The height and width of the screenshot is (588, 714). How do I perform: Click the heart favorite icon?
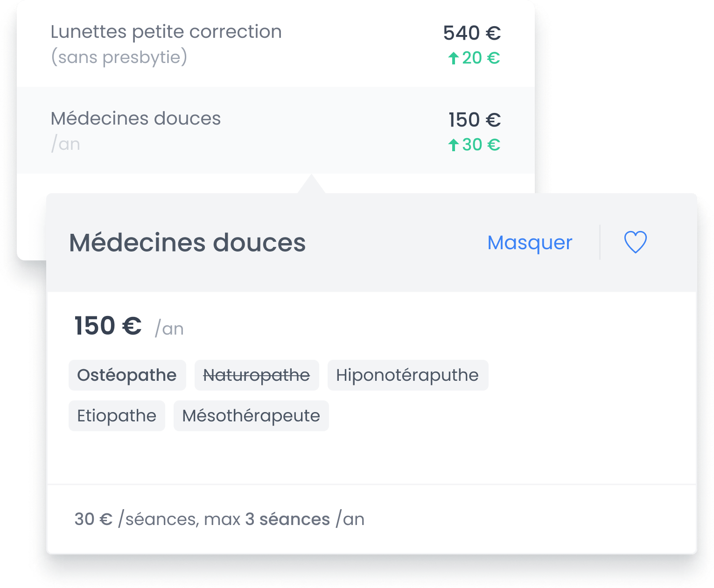pos(635,242)
